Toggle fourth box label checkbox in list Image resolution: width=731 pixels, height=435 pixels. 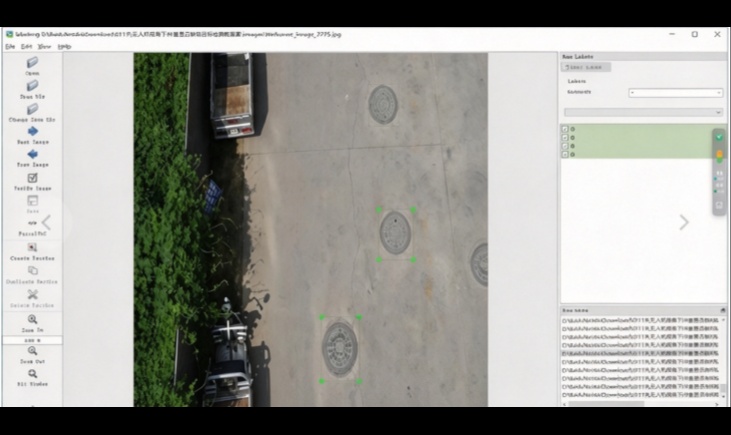pyautogui.click(x=565, y=154)
